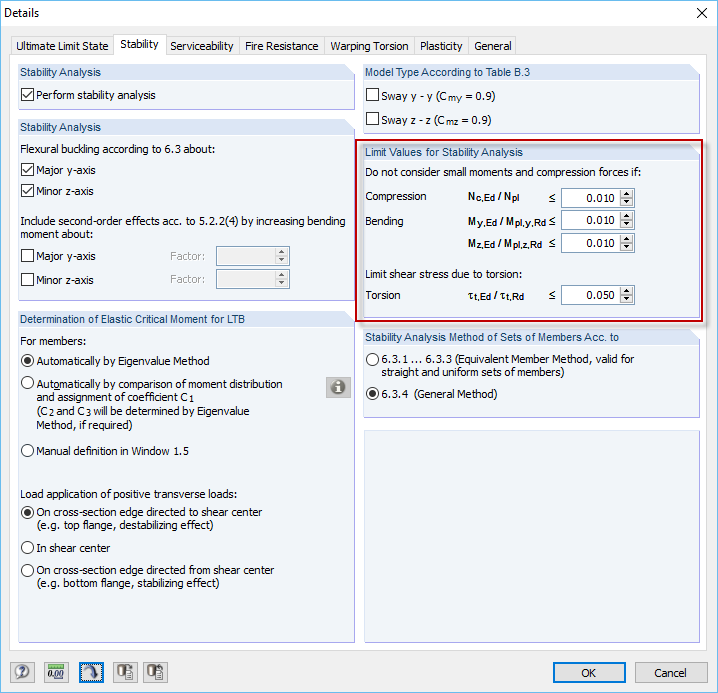Close the Details dialog window

[x=702, y=13]
